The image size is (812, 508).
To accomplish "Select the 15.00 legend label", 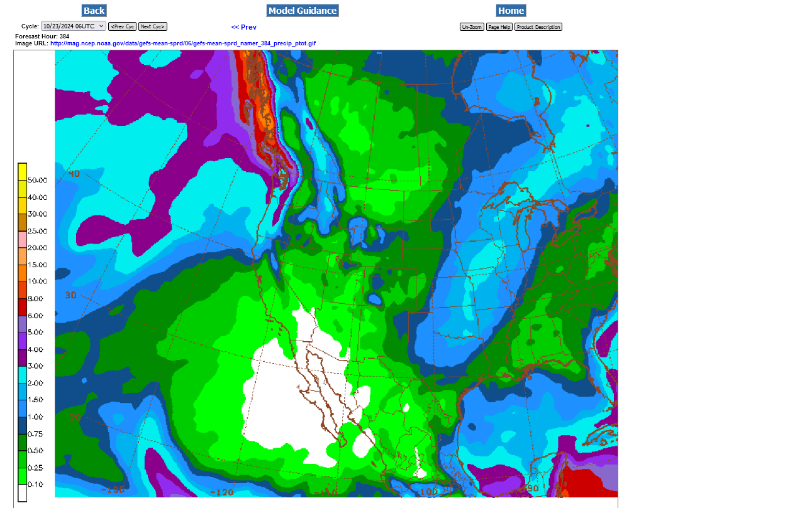I will tap(38, 264).
